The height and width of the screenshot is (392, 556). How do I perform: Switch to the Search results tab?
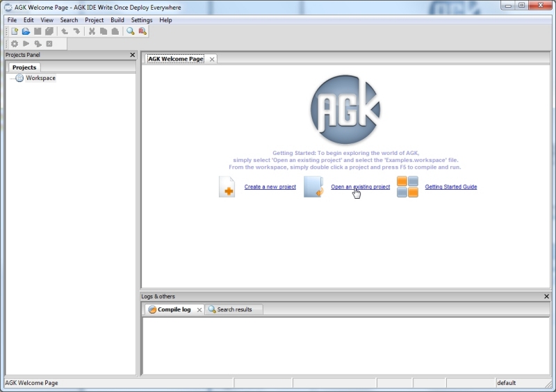pyautogui.click(x=234, y=309)
